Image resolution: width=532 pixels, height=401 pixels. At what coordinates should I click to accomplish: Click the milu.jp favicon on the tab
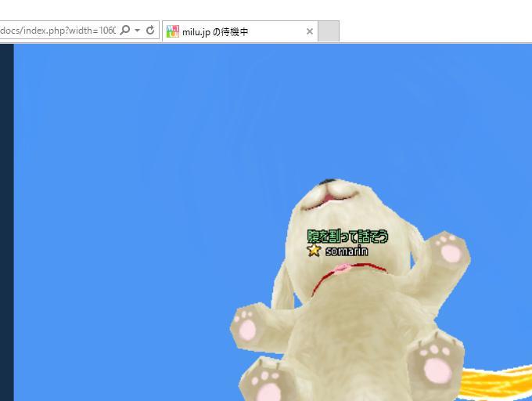(173, 31)
